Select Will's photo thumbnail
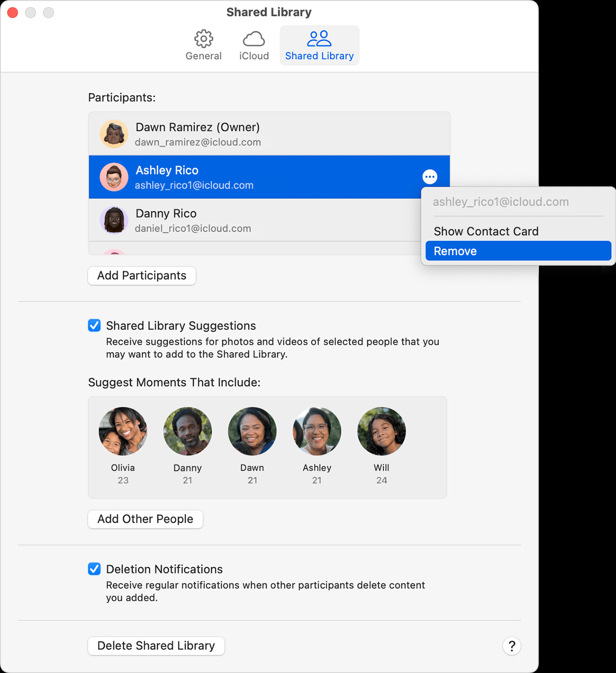The image size is (616, 673). [382, 431]
